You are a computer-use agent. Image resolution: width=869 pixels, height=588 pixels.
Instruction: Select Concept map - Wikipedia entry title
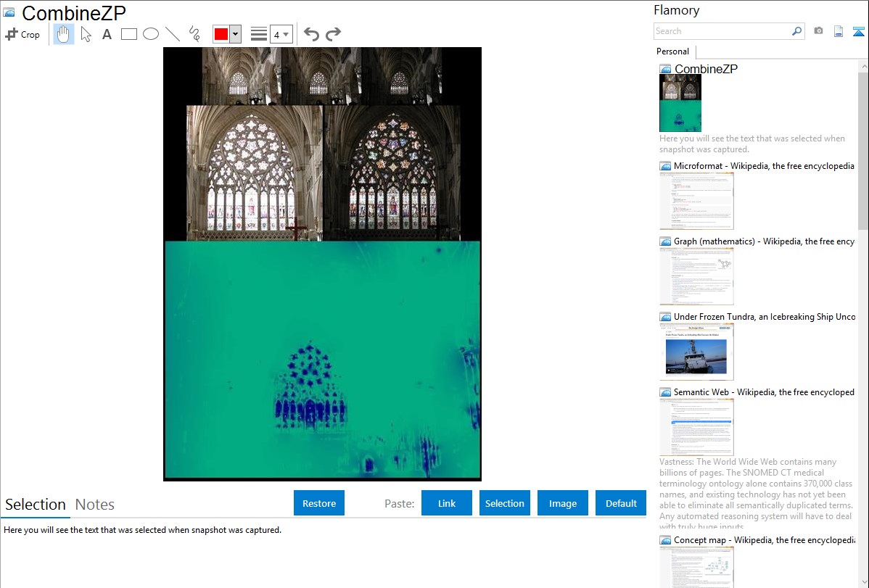click(764, 539)
